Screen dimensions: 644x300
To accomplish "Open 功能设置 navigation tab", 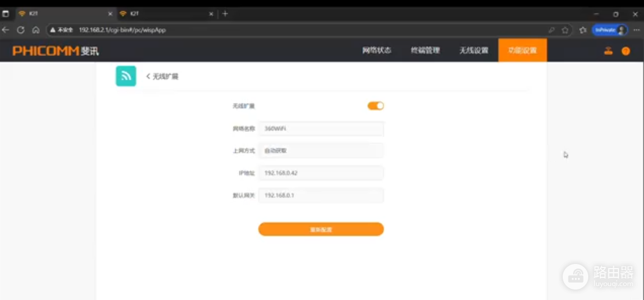I will (523, 51).
